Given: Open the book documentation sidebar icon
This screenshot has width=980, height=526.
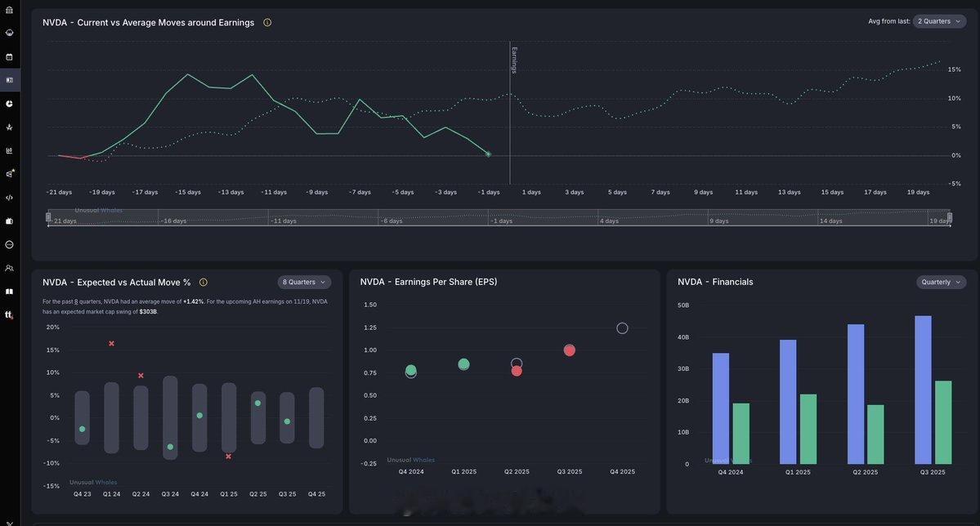Looking at the screenshot, I should click(9, 292).
